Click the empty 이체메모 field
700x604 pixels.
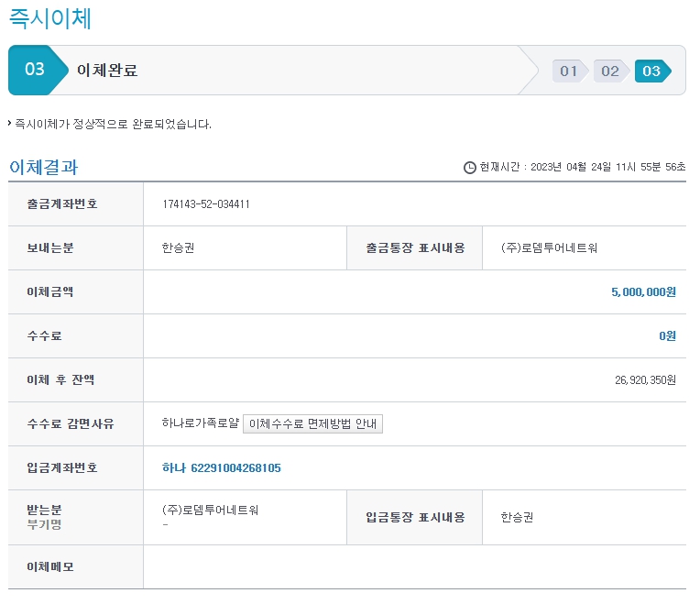click(x=412, y=566)
